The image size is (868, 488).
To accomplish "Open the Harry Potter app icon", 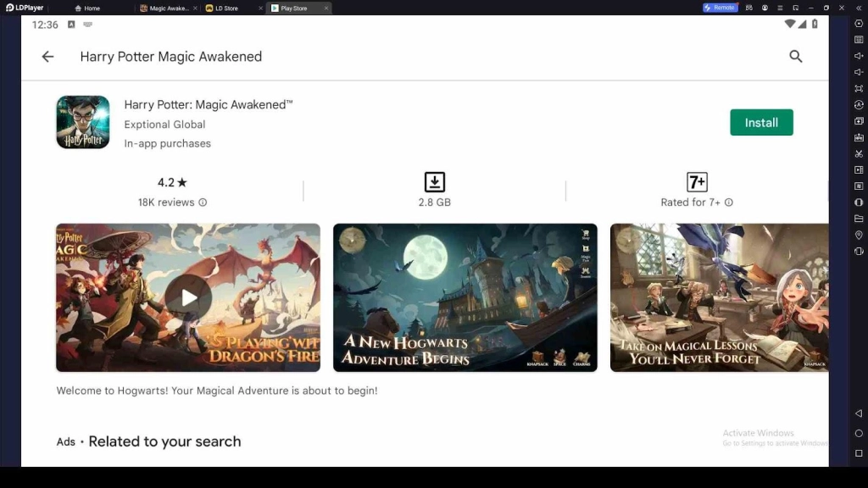I will coord(83,122).
